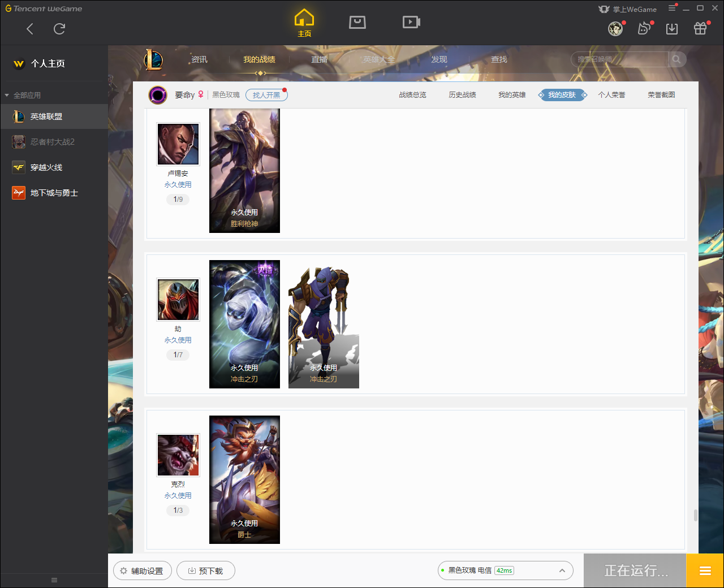The height and width of the screenshot is (588, 724).
Task: Open the gift box icon
Action: [700, 29]
